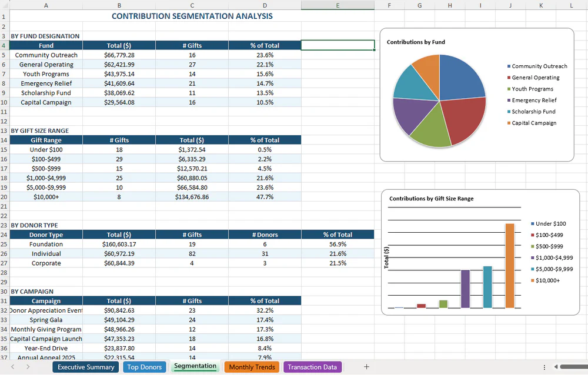Switch to the Monthly Trends sheet
The width and height of the screenshot is (588, 375).
251,367
